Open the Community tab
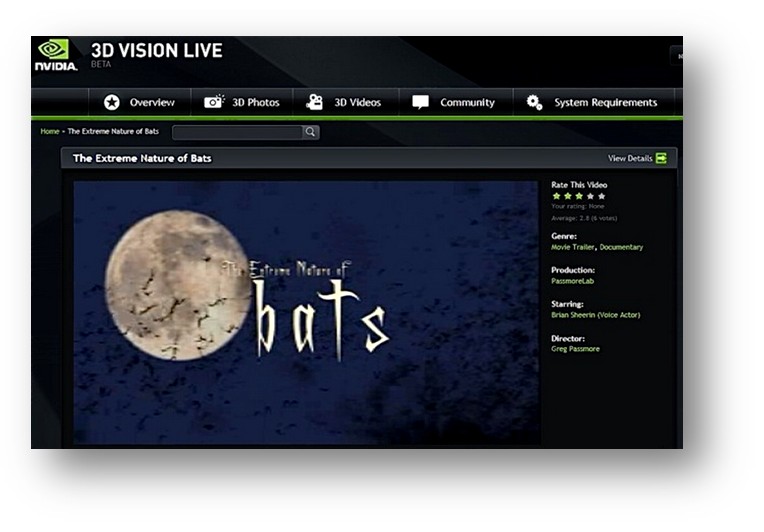The height and width of the screenshot is (532, 764). pyautogui.click(x=456, y=102)
